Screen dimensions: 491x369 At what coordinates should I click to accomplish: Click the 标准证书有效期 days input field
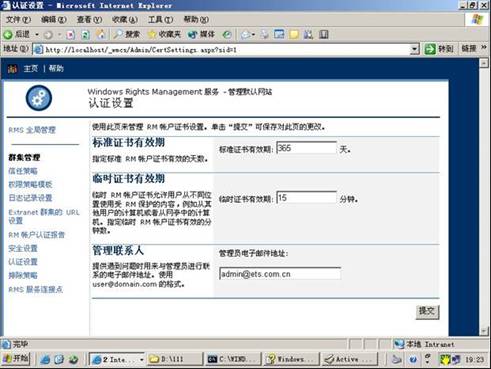coord(306,148)
